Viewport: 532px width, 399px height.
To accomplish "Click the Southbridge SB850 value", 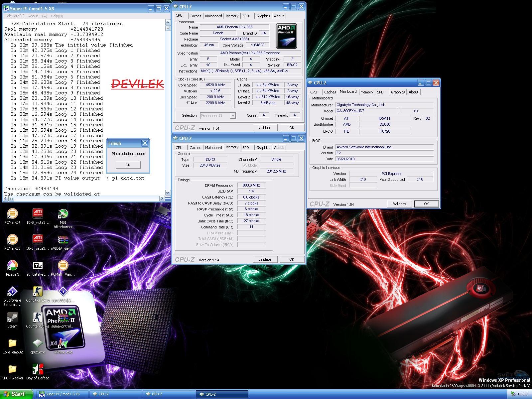I will (x=385, y=125).
